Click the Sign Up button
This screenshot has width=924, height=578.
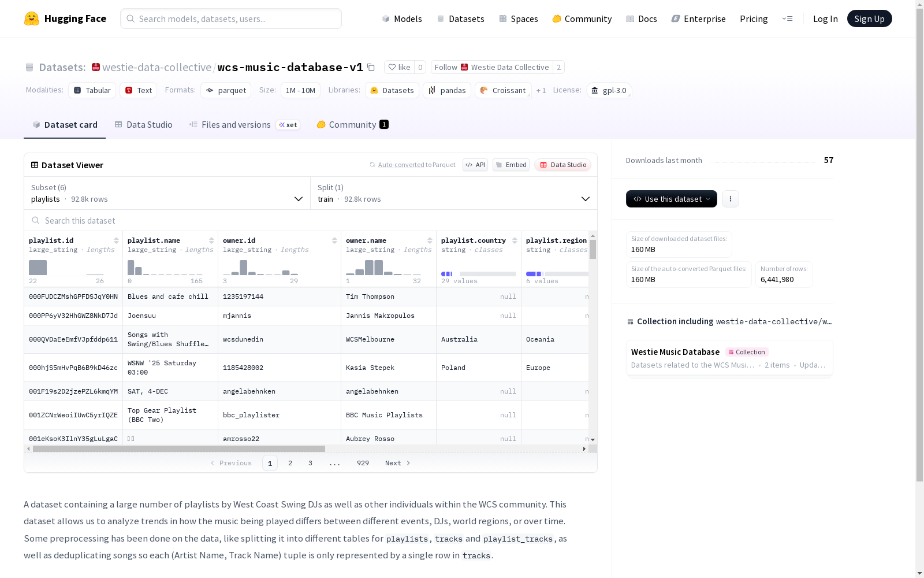click(x=870, y=18)
